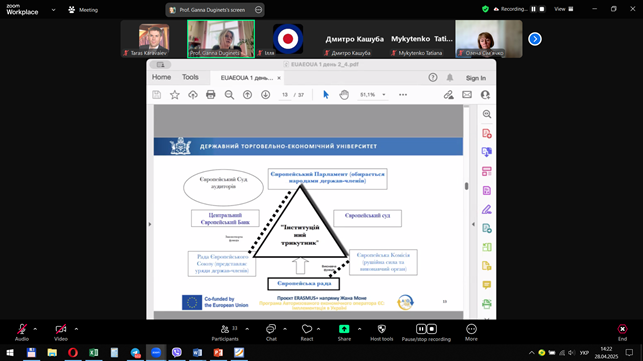Select the hand pan tool
This screenshot has height=361, width=643.
click(344, 95)
